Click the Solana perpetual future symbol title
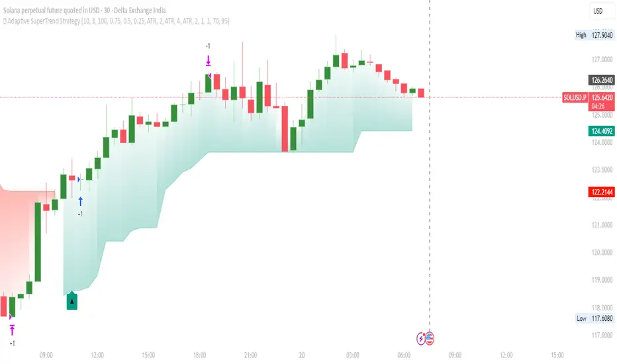The width and height of the screenshot is (617, 364). coord(93,9)
